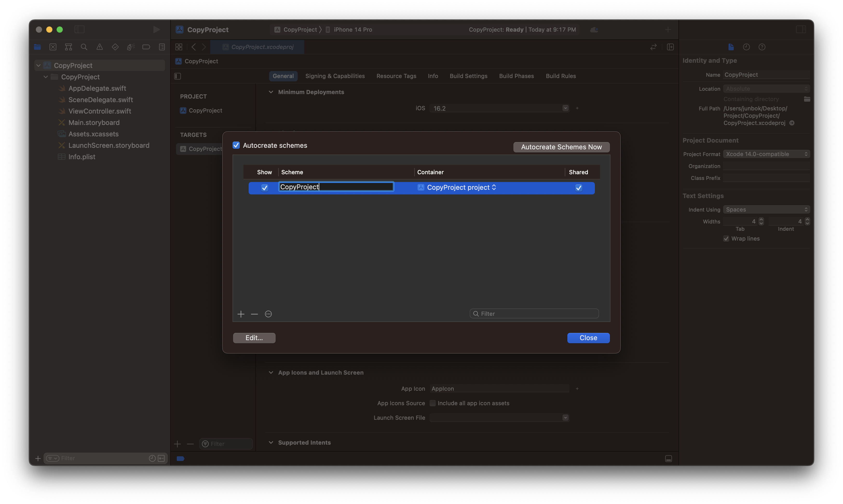The height and width of the screenshot is (504, 843).
Task: Toggle the Autocreate schemes checkbox
Action: point(236,145)
